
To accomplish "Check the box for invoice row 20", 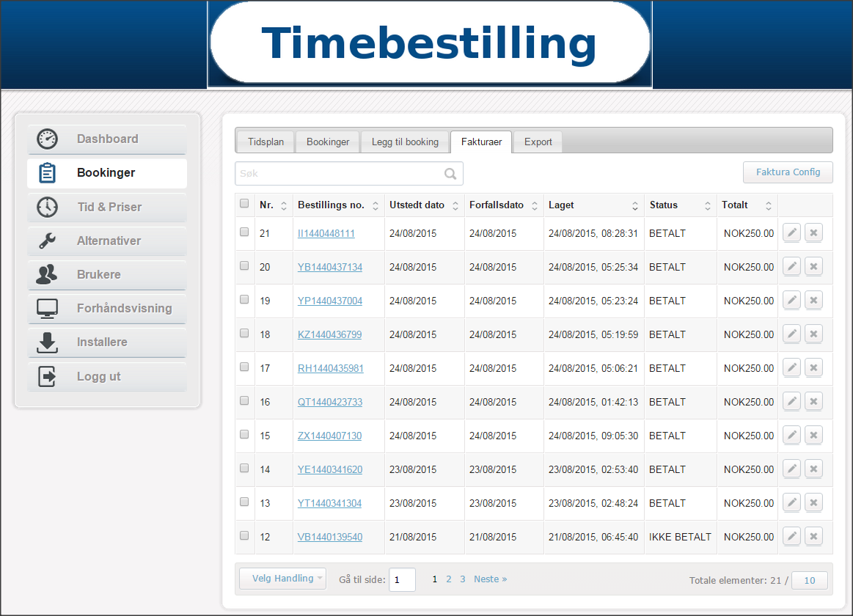I will tap(244, 266).
